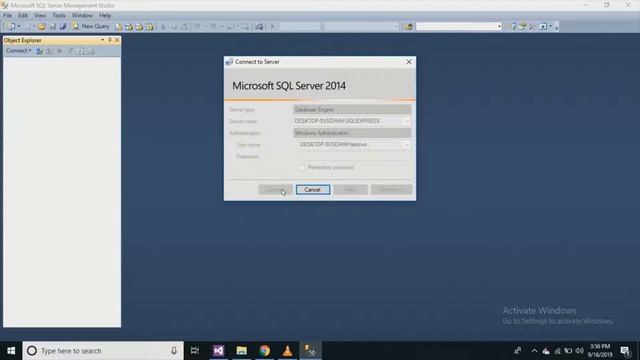The image size is (640, 360).
Task: Open the Connect dropdown in Object Explorer
Action: (x=18, y=51)
